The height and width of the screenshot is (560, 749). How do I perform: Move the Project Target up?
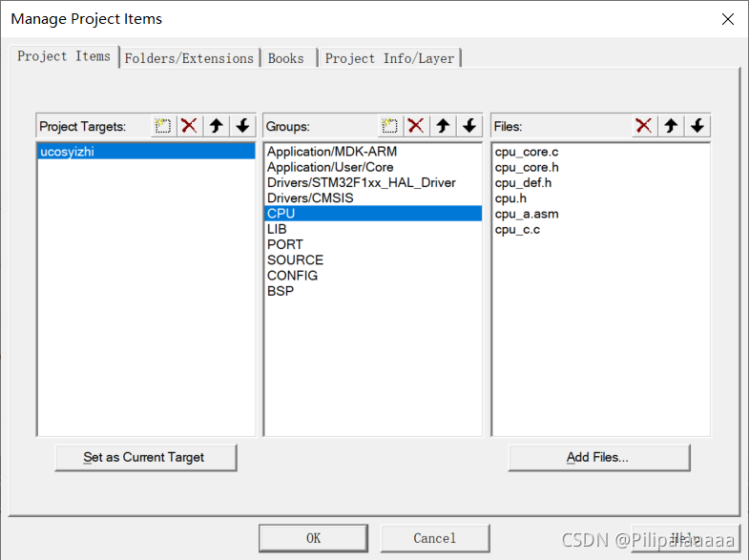[217, 126]
